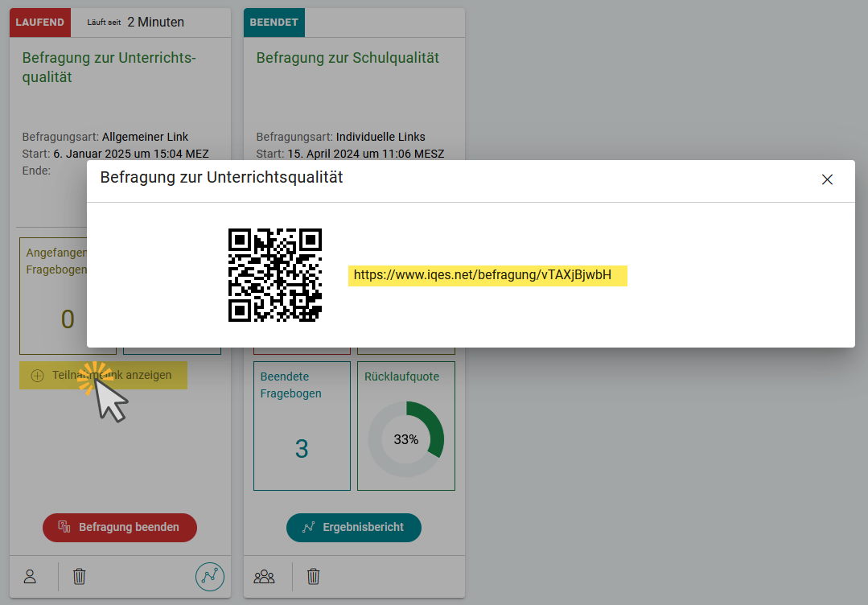Click the group participants icon on the Schulqualität card
This screenshot has height=605, width=868.
coord(264,577)
